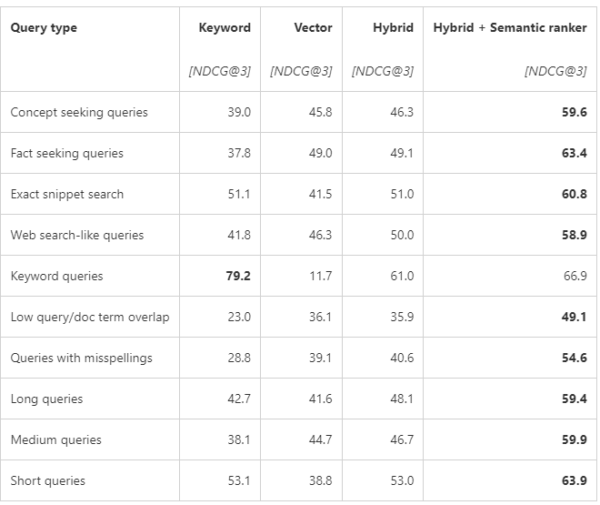600x505 pixels.
Task: Click the Concept seeking queries row label
Action: click(x=79, y=112)
